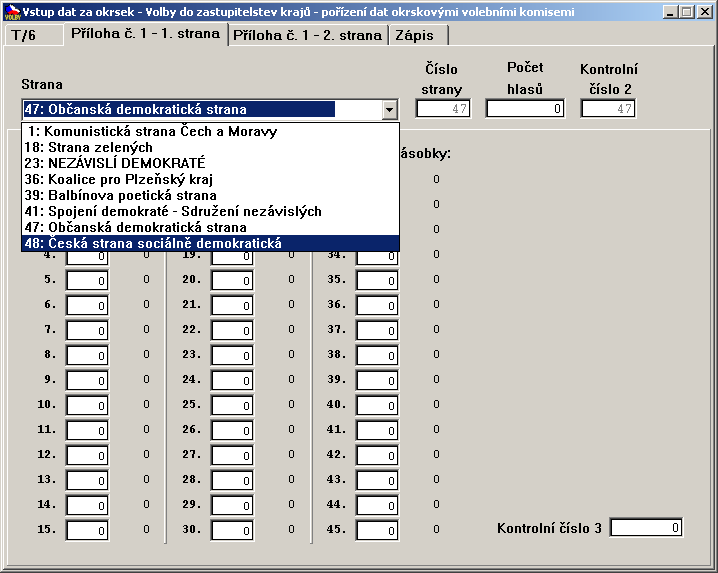The image size is (718, 573).
Task: Focus the Počet hlasů input field
Action: 525,109
